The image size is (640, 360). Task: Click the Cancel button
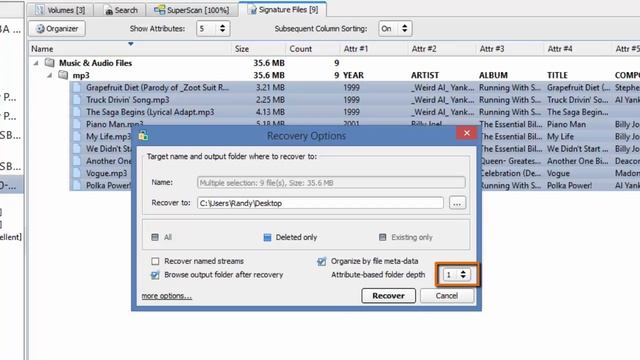(447, 296)
